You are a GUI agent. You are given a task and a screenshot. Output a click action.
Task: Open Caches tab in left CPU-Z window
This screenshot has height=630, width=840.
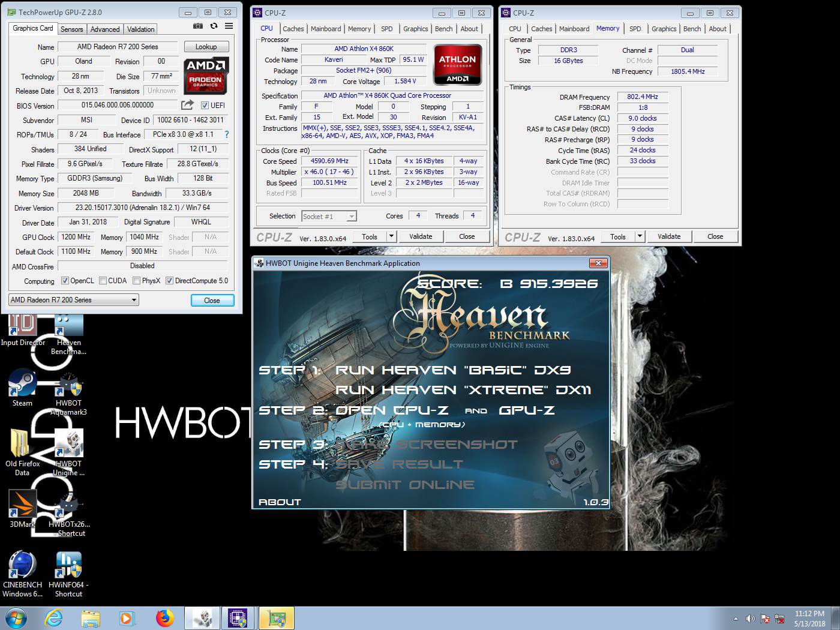coord(293,29)
